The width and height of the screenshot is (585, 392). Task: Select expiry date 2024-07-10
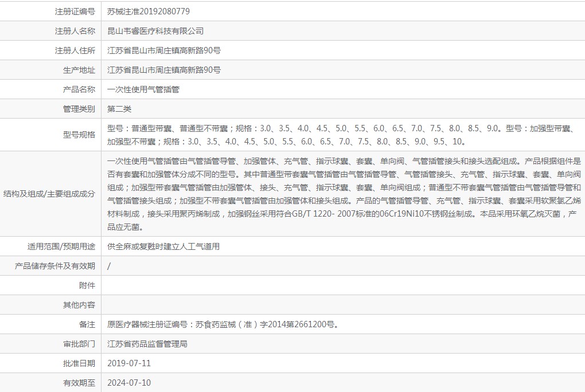[x=129, y=383]
